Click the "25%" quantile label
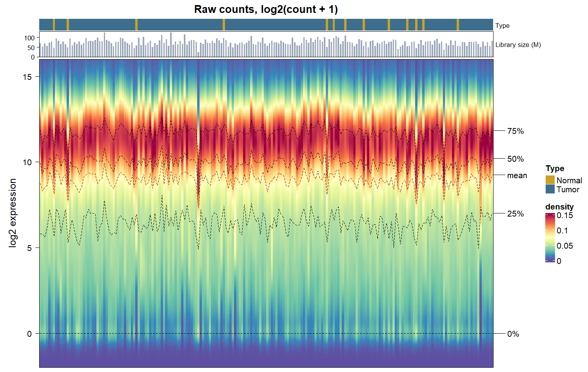 (x=515, y=214)
